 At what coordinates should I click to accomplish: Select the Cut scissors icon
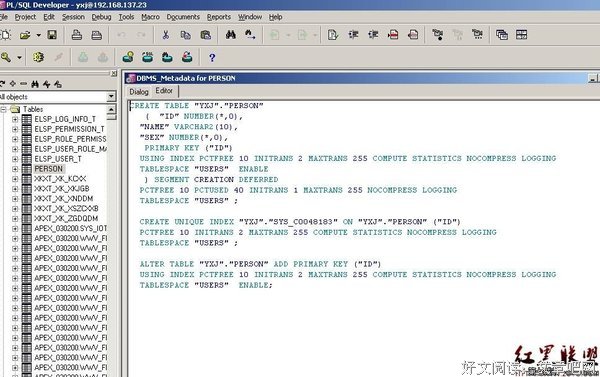[165, 35]
